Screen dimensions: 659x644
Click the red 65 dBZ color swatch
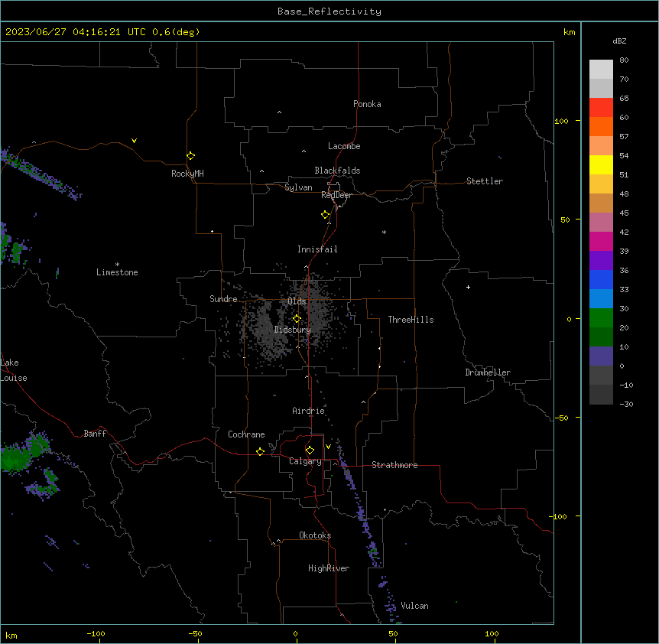click(x=601, y=107)
